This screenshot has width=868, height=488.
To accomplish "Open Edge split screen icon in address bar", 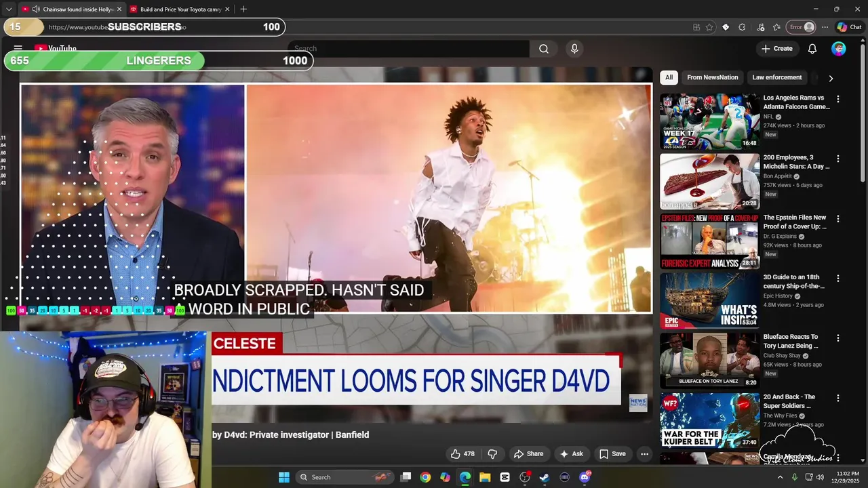I will click(x=696, y=27).
